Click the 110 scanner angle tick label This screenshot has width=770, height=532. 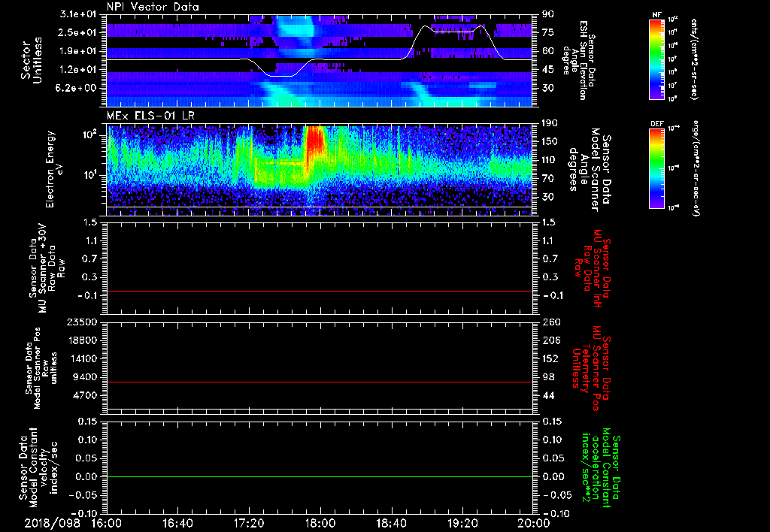click(550, 160)
